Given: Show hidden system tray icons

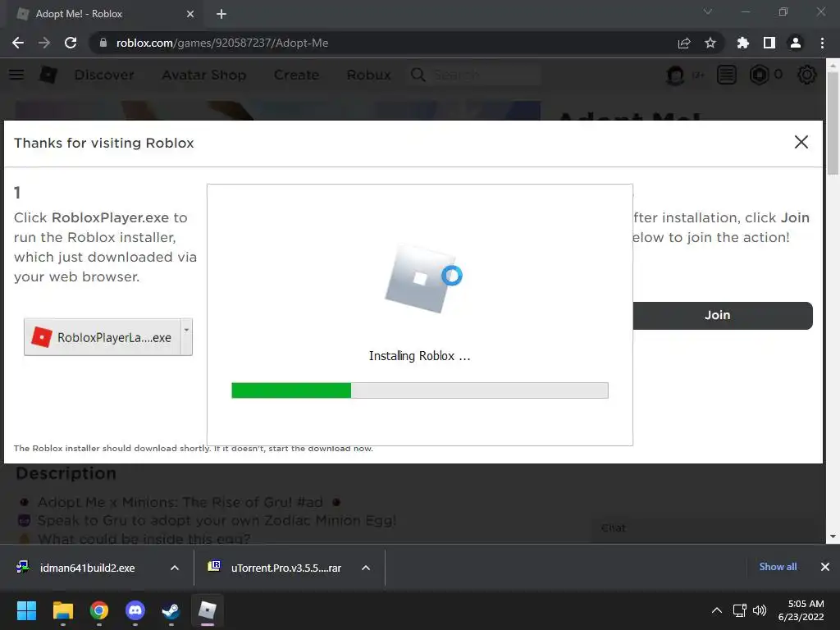Looking at the screenshot, I should [716, 610].
